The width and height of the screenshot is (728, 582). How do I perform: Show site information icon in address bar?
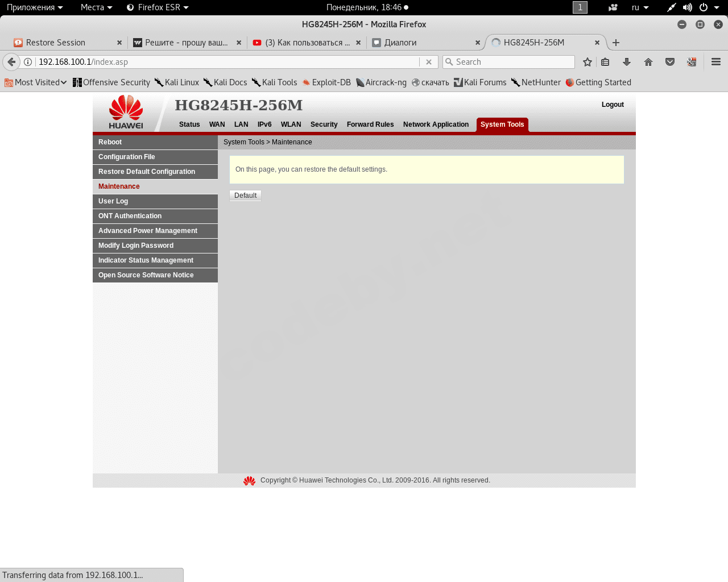pos(28,62)
